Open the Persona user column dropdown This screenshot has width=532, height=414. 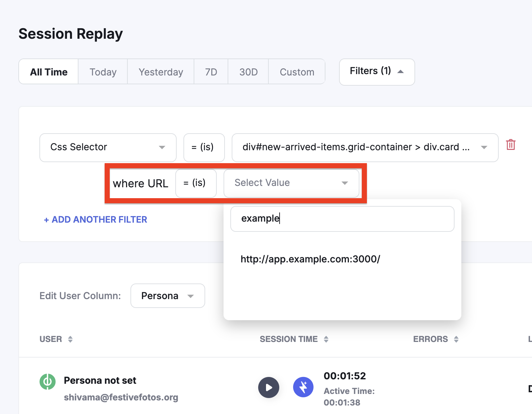[167, 296]
